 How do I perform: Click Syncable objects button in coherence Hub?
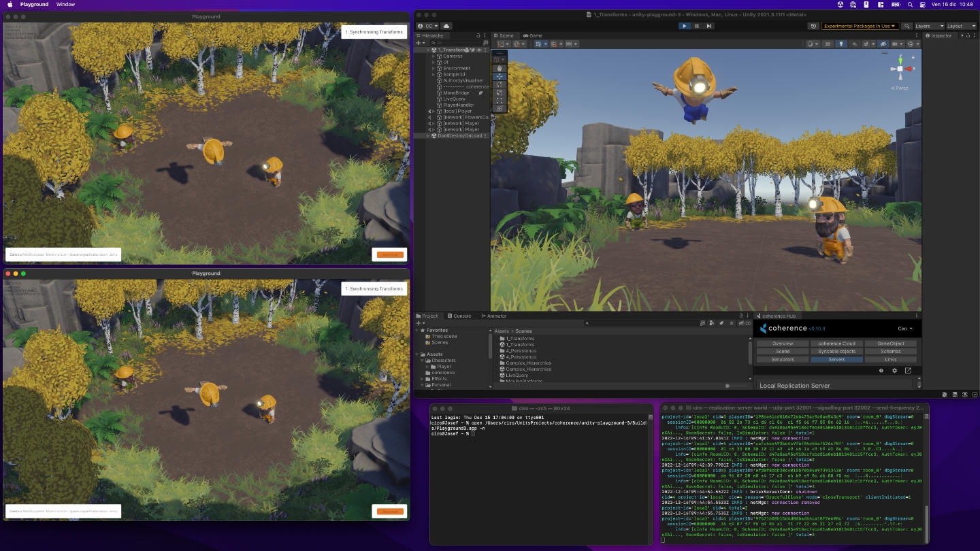(x=836, y=352)
